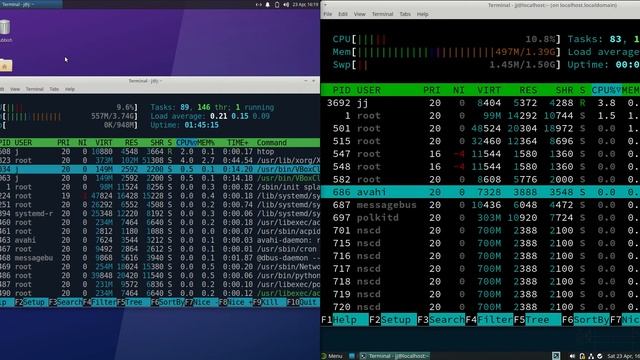
Task: Click the Swp usage meter in right htop
Action: pyautogui.click(x=447, y=64)
